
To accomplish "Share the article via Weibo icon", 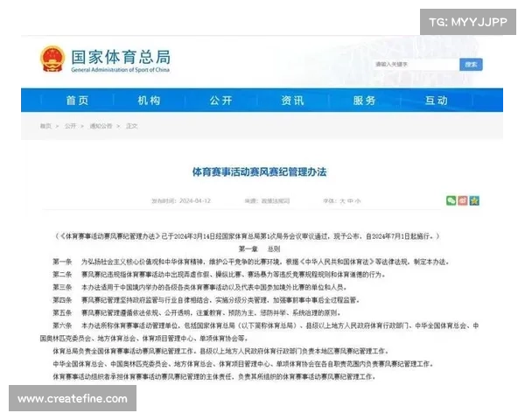I will pos(463,200).
